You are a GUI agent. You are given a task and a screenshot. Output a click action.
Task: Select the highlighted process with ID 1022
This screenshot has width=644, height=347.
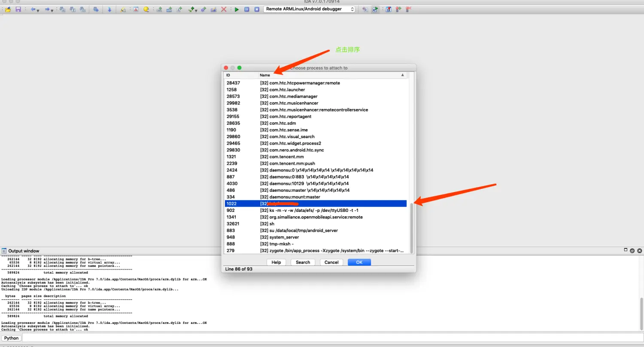[x=316, y=204]
